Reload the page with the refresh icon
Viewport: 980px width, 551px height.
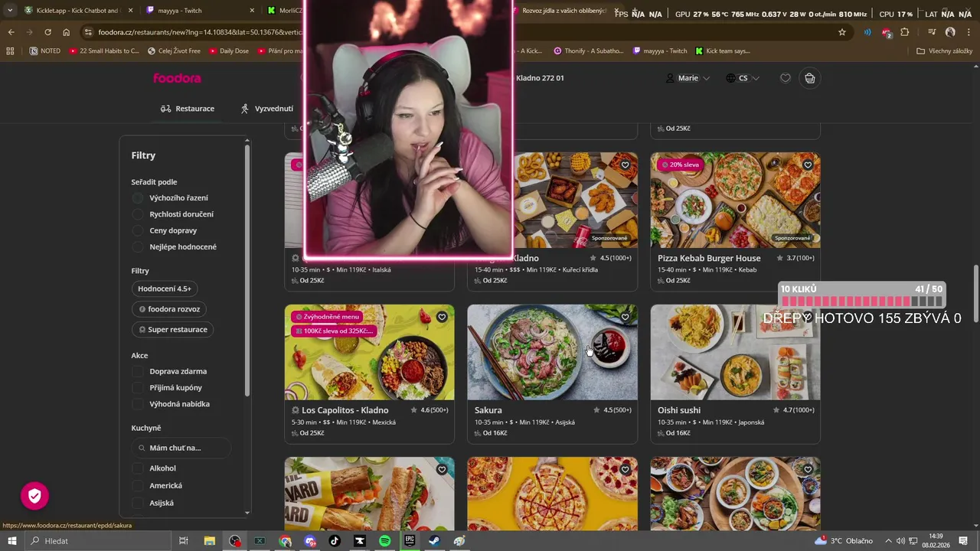47,32
